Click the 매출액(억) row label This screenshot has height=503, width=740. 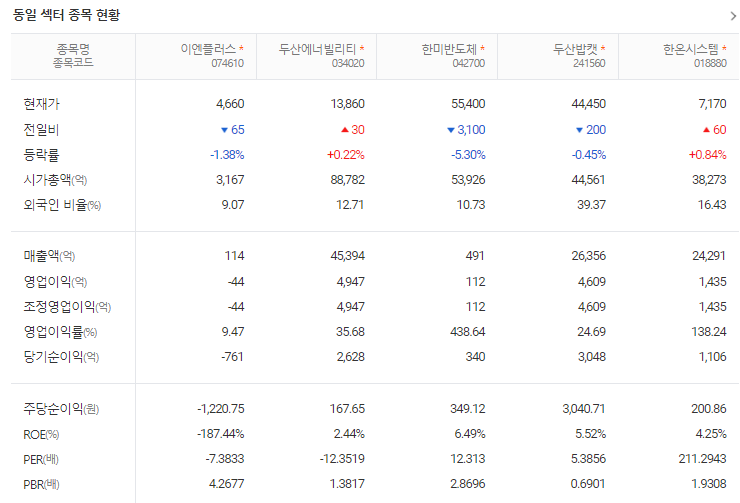tap(49, 256)
